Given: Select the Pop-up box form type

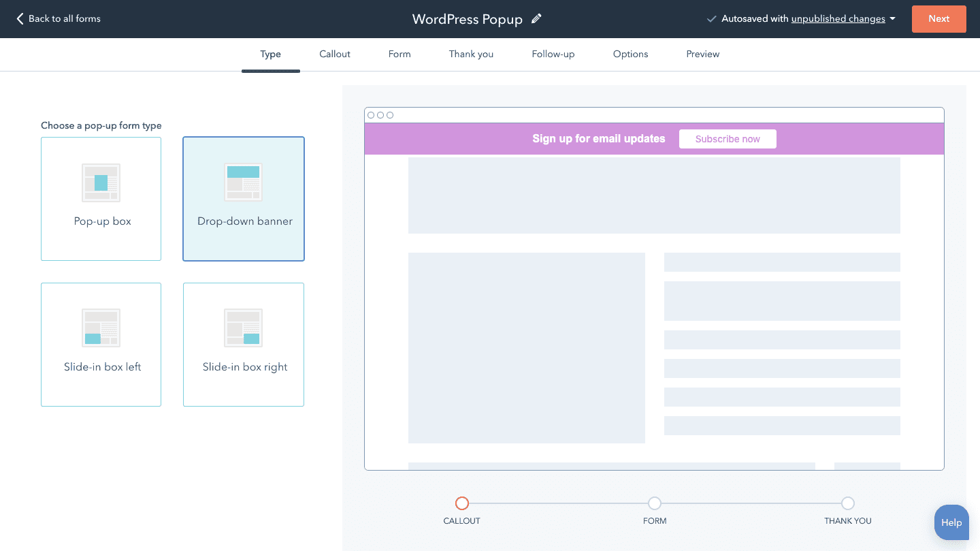Looking at the screenshot, I should point(101,199).
